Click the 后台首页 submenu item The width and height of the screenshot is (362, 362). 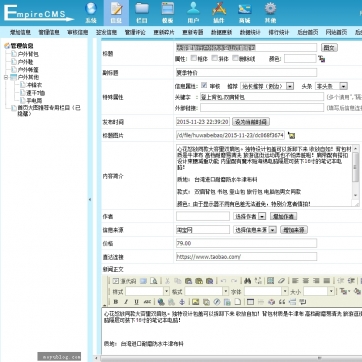tap(308, 32)
